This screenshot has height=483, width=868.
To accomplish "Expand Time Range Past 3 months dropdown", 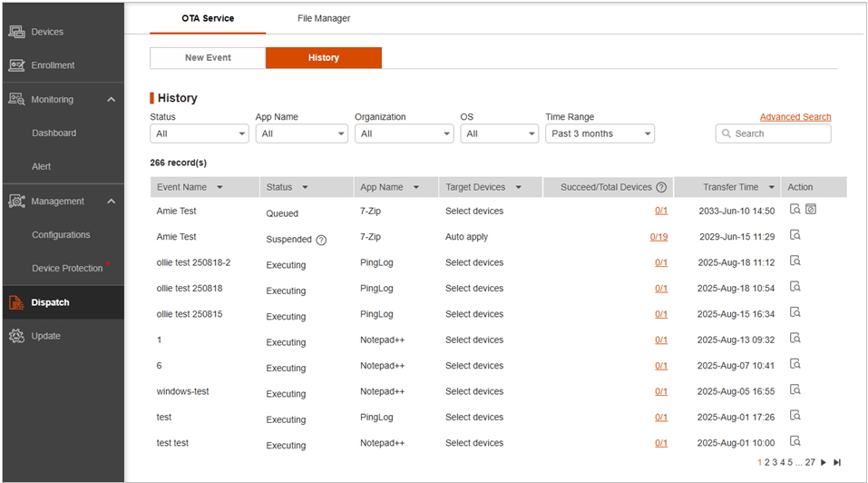I will point(600,133).
